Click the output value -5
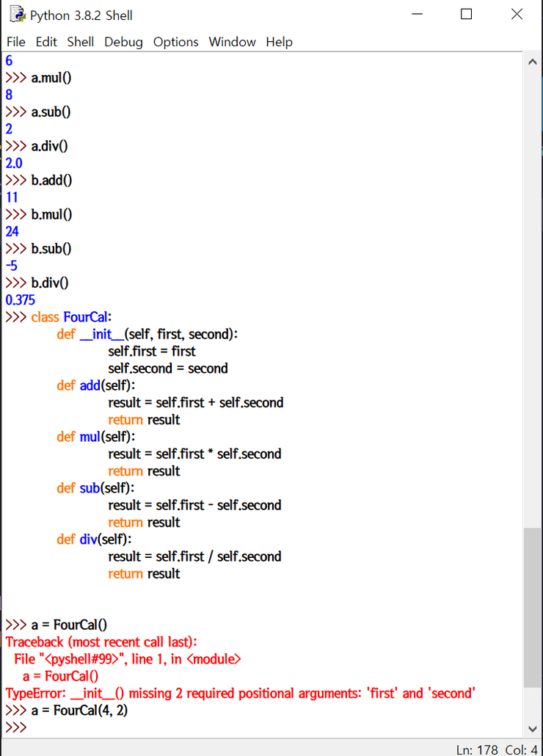This screenshot has width=543, height=756. click(x=12, y=266)
